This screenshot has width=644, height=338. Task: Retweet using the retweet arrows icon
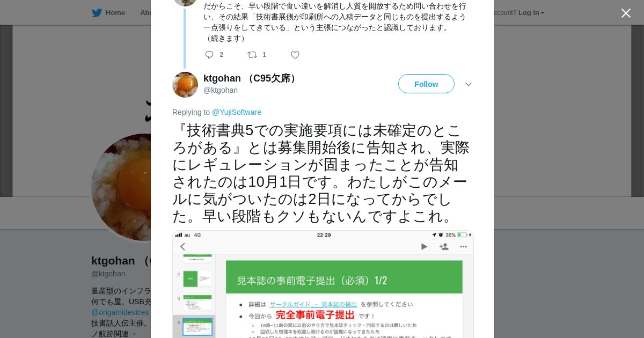[252, 55]
